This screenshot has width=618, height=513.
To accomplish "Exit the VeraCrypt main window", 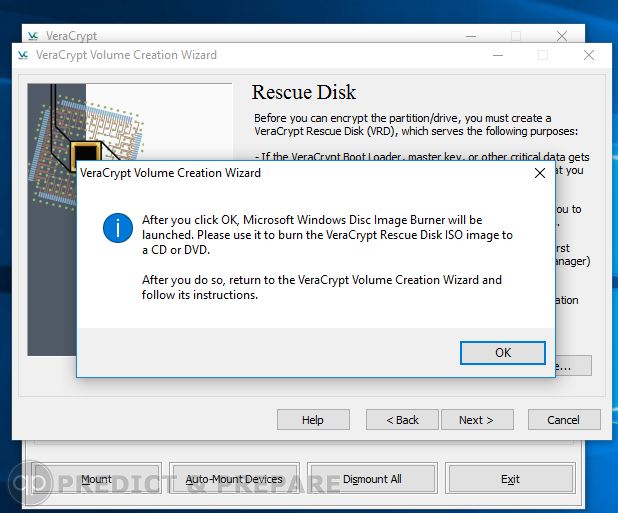I will point(510,479).
